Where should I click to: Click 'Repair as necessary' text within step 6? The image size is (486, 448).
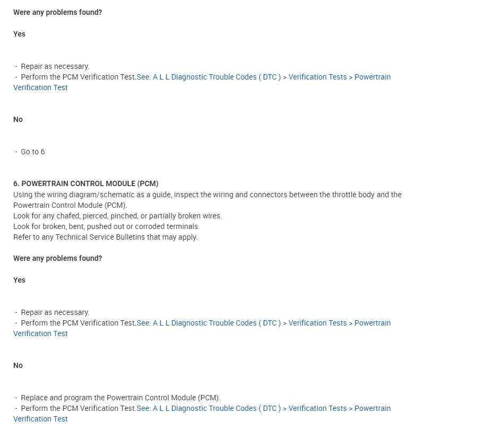tap(55, 312)
